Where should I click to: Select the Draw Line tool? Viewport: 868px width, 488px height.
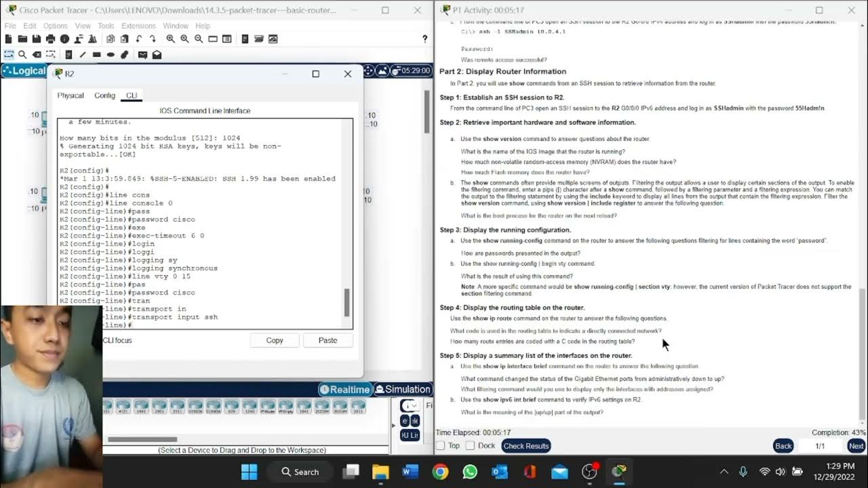(x=82, y=55)
